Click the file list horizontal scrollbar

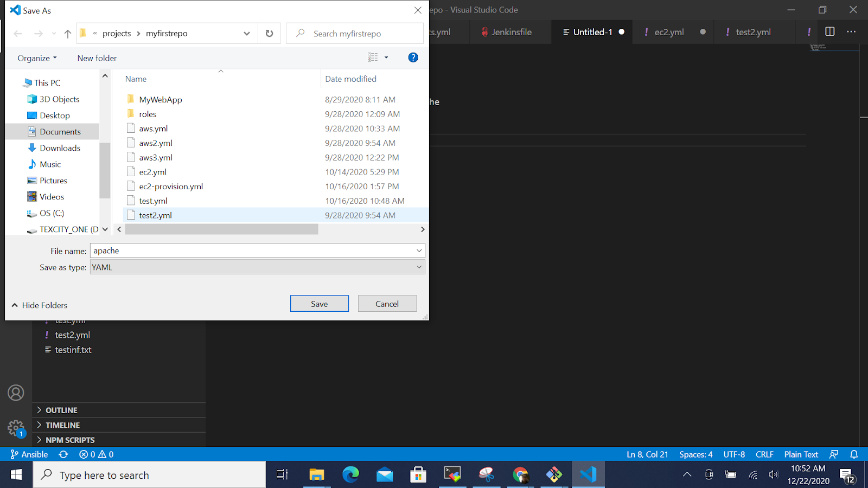tap(221, 229)
